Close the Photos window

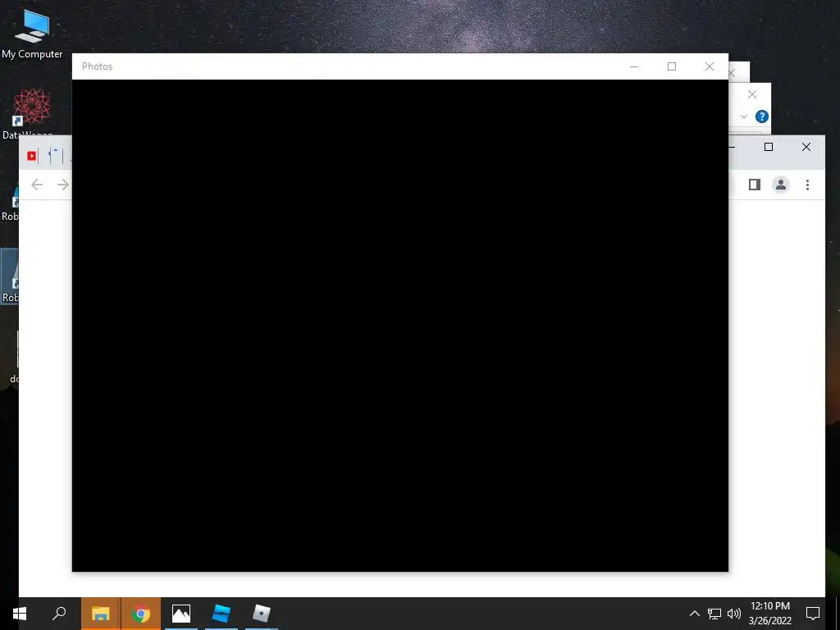[x=710, y=66]
